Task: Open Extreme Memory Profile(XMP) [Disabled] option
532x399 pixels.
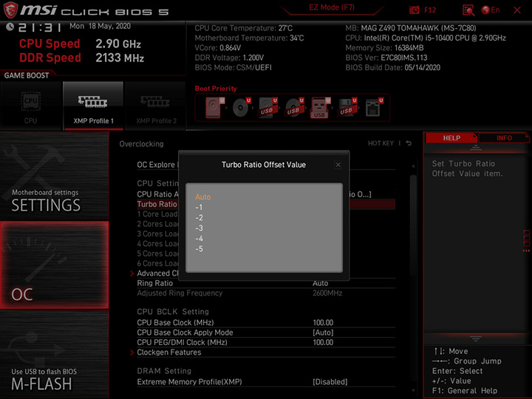Action: tap(330, 382)
